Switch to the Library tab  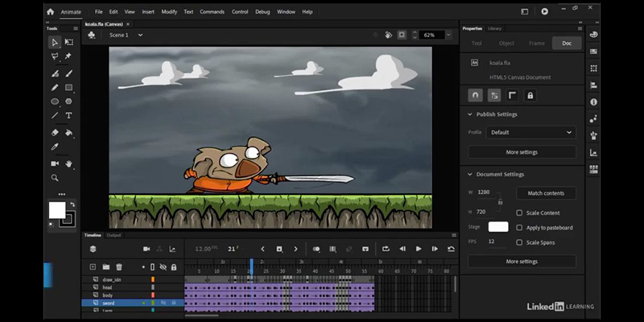coord(496,28)
